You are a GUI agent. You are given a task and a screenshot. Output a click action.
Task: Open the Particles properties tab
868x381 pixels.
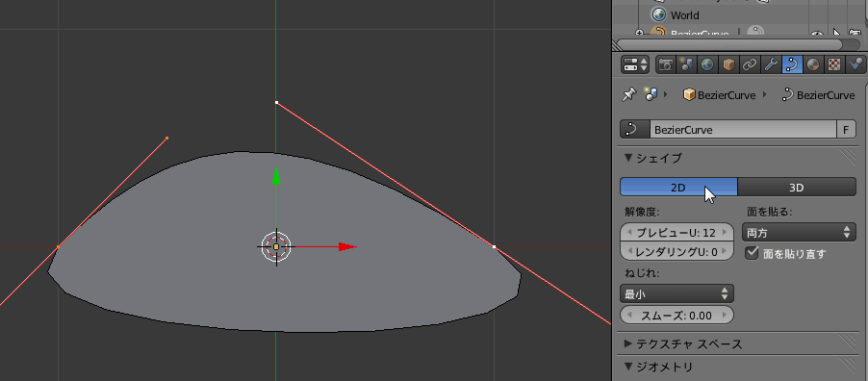[x=855, y=64]
